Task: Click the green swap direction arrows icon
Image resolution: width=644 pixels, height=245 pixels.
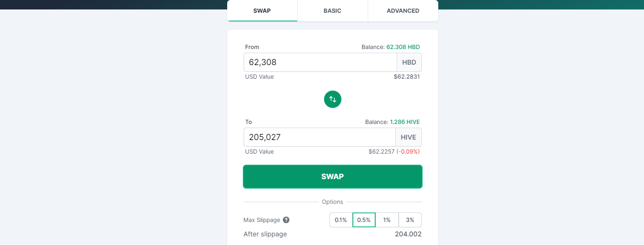Action: tap(333, 99)
